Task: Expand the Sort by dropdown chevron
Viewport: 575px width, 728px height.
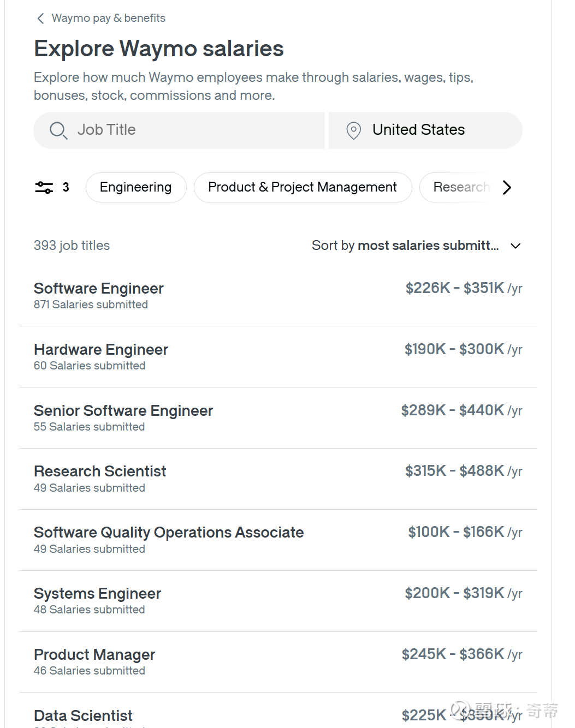Action: 515,246
